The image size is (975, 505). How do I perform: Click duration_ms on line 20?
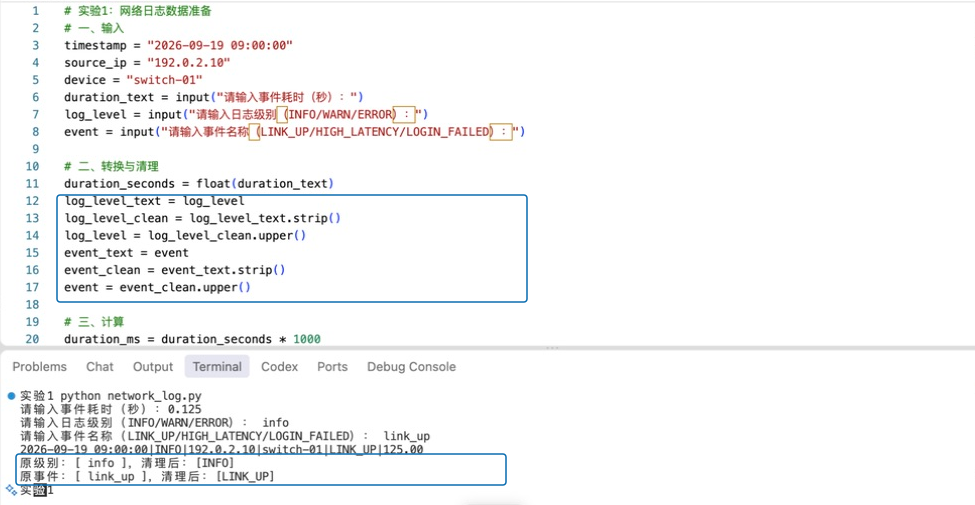tap(91, 340)
